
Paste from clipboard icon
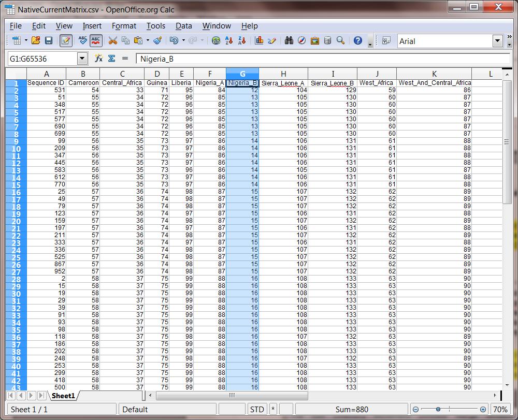[x=138, y=40]
